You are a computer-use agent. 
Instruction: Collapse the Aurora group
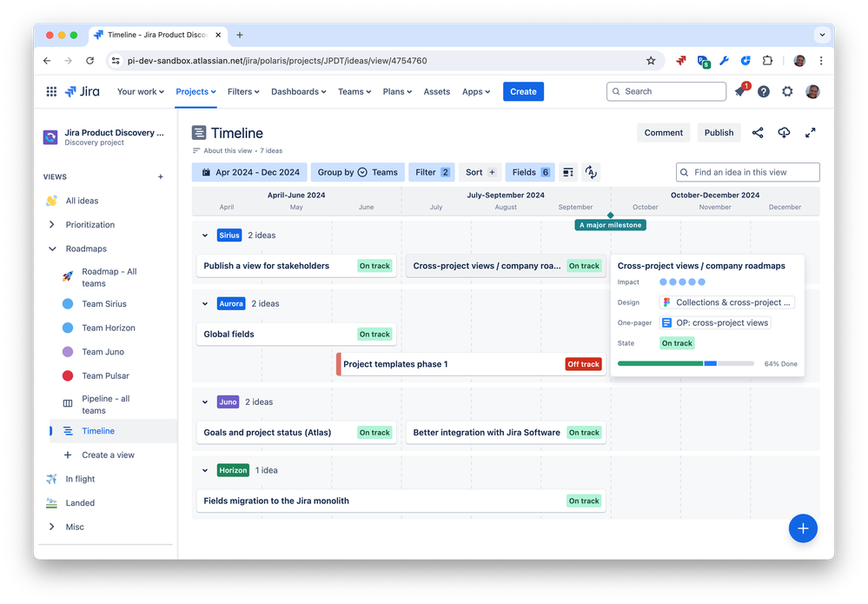[x=205, y=304]
